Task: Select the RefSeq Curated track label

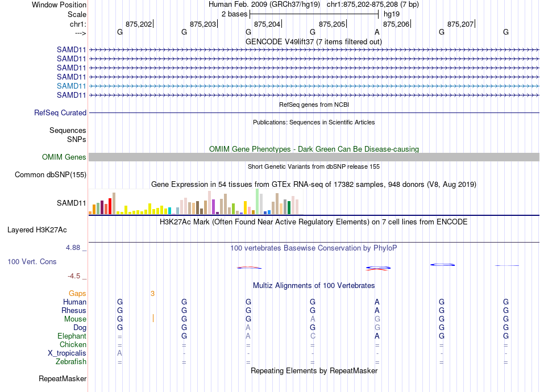Action: click(60, 113)
